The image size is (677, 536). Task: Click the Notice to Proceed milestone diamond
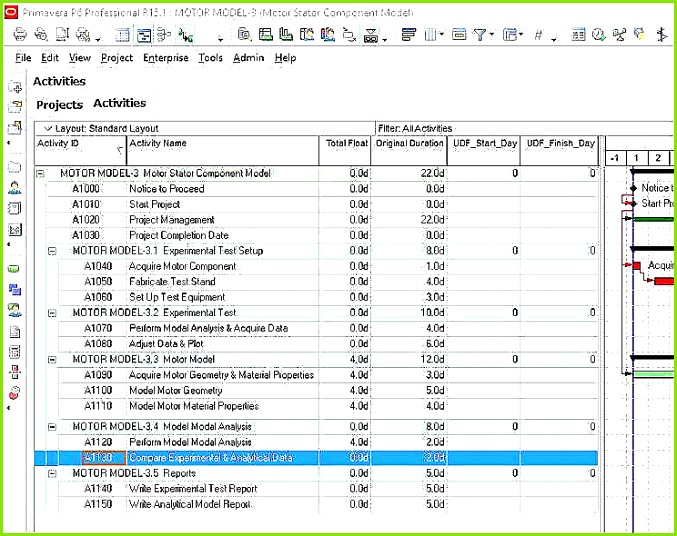pyautogui.click(x=633, y=188)
